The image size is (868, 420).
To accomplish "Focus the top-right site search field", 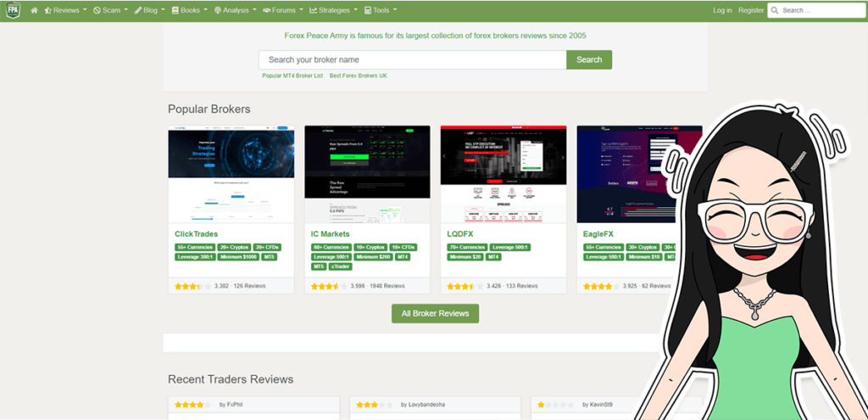I will pos(817,10).
